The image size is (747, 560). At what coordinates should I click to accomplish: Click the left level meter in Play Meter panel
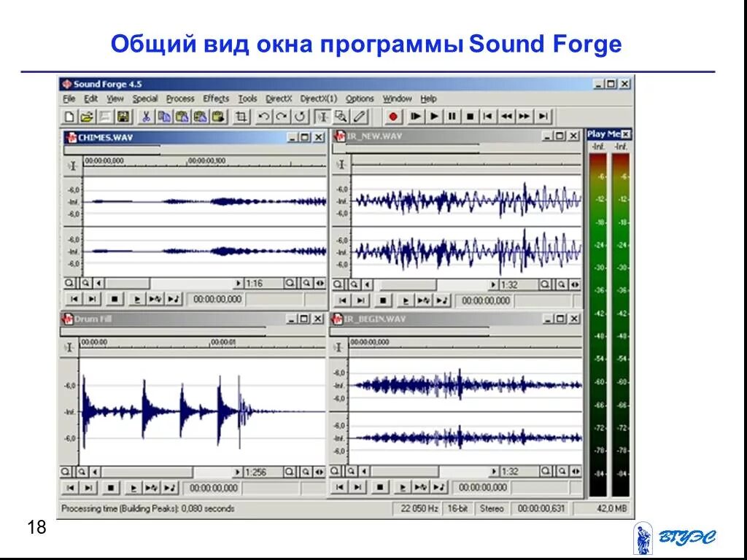click(x=598, y=314)
